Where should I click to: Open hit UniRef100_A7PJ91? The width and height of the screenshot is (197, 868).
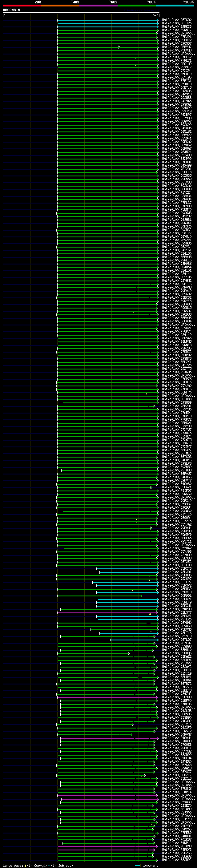177,37
